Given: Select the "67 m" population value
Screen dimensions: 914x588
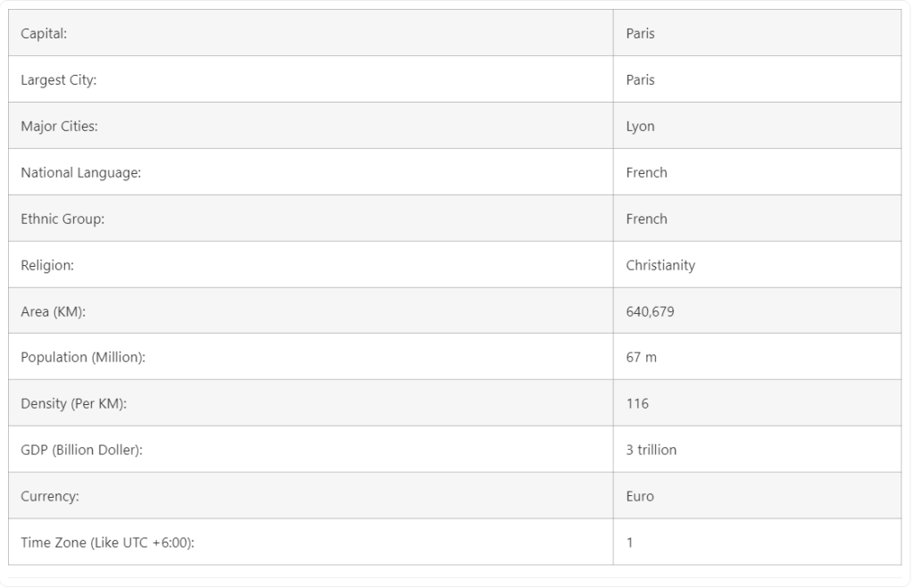Looking at the screenshot, I should pos(641,358).
